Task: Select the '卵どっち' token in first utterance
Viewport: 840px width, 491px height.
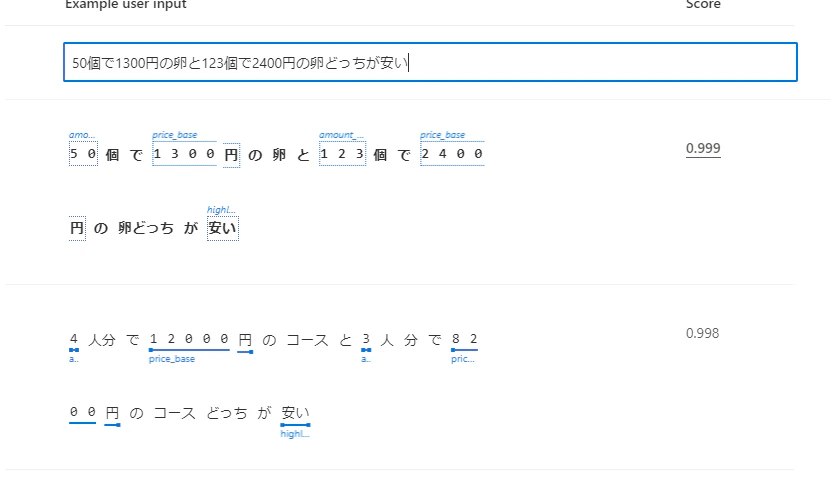Action: (146, 229)
